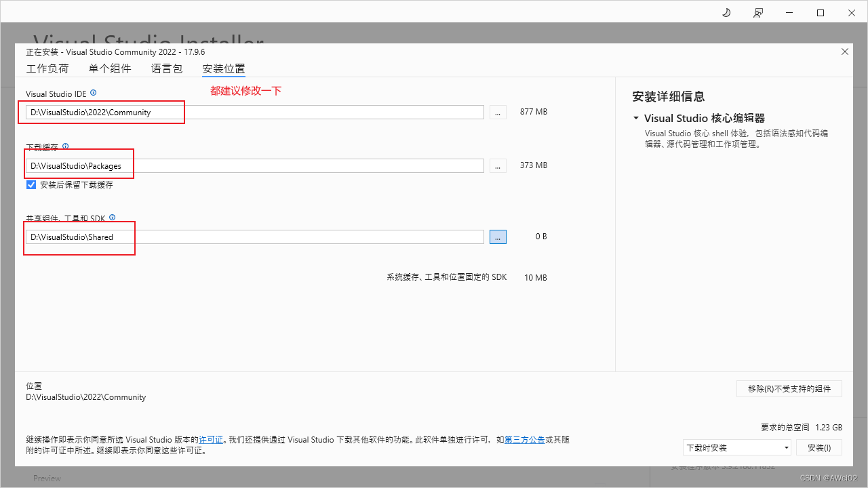Close the installation dialog with the X
Viewport: 868px width, 488px height.
845,52
